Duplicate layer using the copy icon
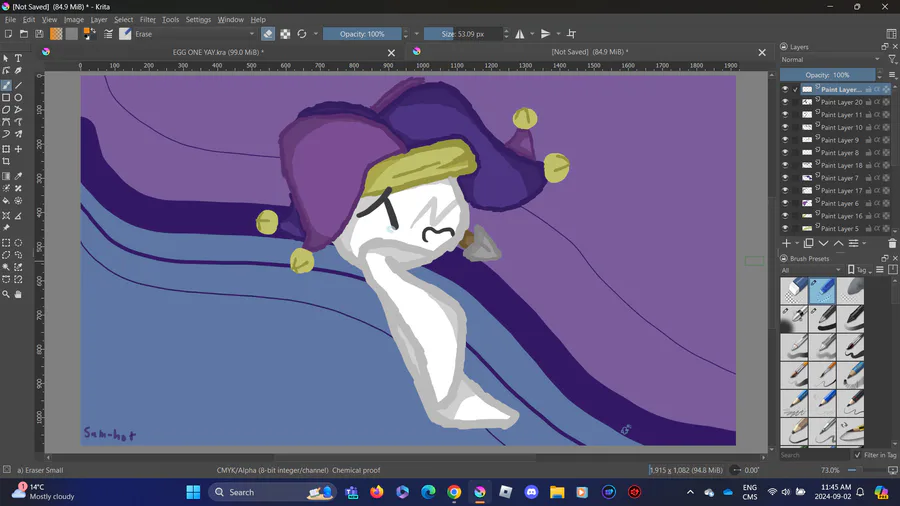The height and width of the screenshot is (506, 900). pos(808,243)
